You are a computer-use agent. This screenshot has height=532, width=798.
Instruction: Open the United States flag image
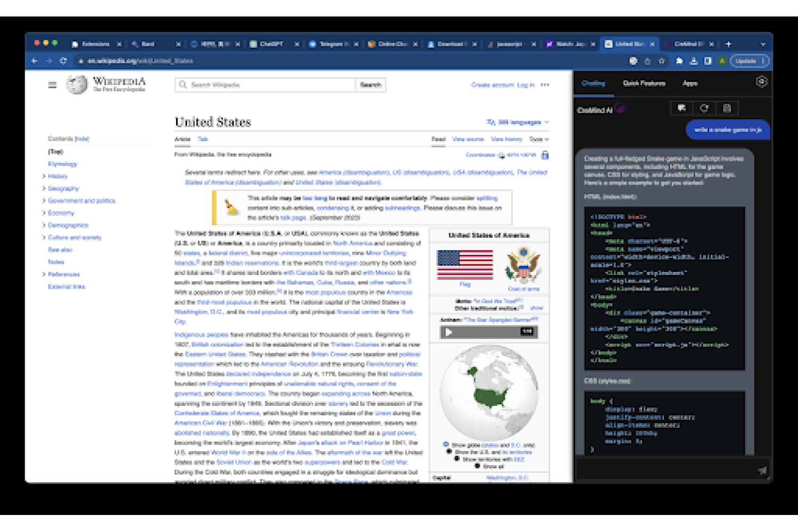(465, 265)
